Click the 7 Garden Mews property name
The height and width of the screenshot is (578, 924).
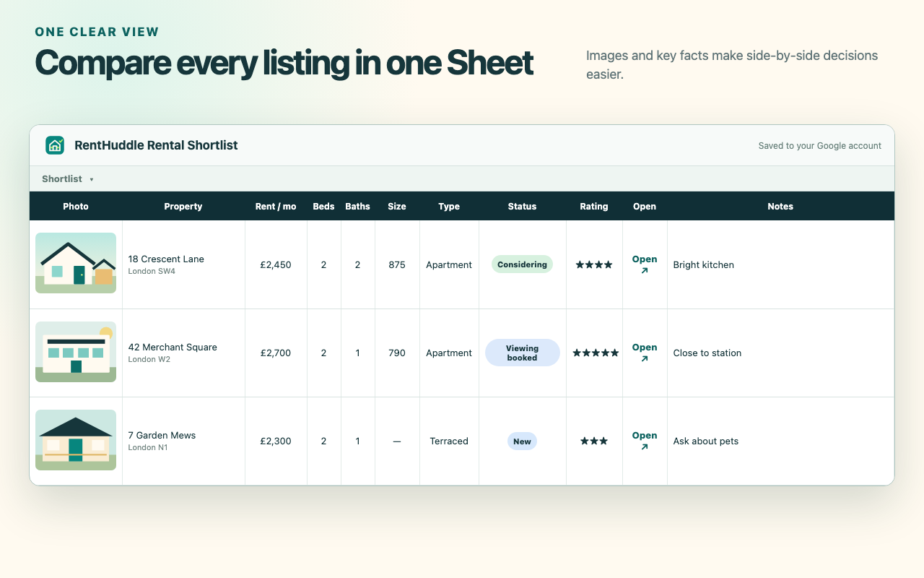pyautogui.click(x=162, y=435)
